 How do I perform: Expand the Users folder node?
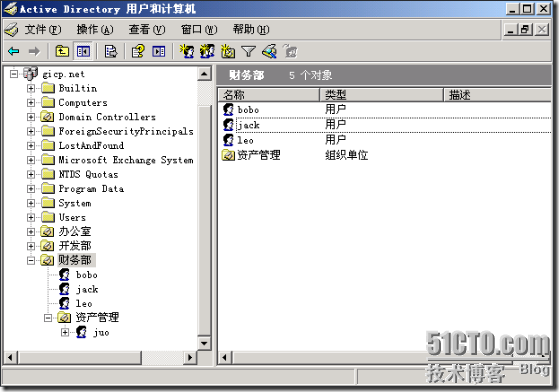pos(31,217)
